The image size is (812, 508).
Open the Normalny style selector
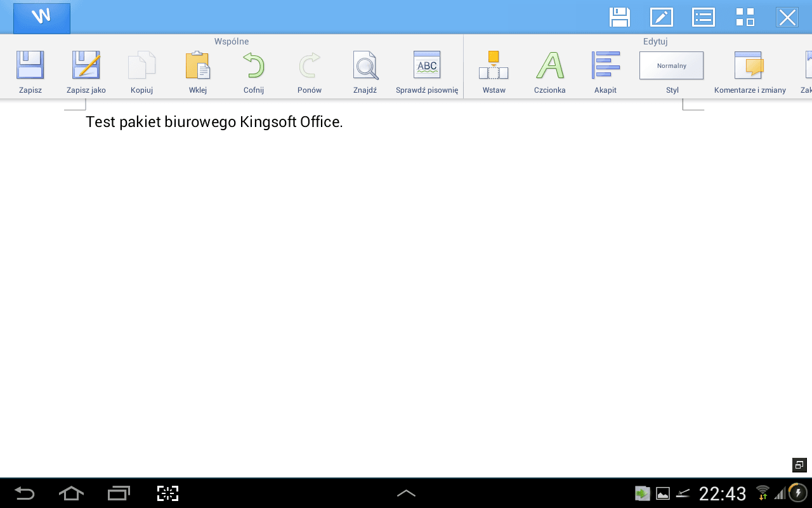pos(672,66)
